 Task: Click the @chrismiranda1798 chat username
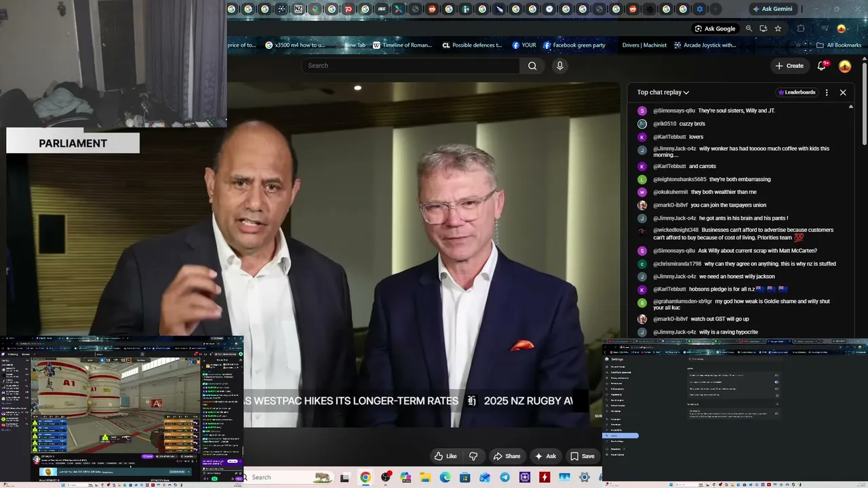(x=677, y=264)
